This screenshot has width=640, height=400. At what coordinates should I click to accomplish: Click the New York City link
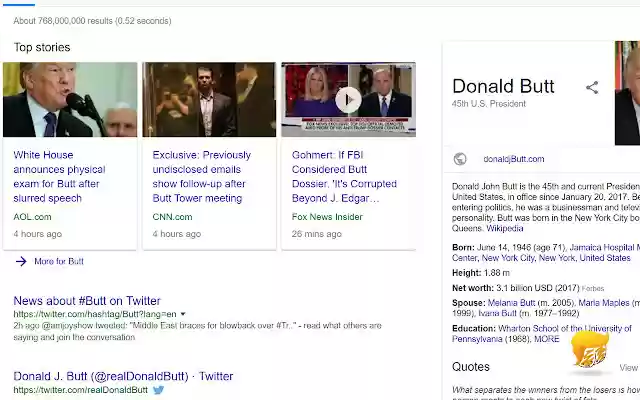coord(508,258)
